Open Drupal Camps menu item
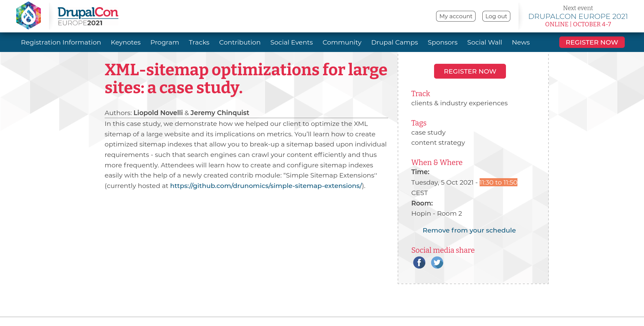This screenshot has width=644, height=326. 394,43
